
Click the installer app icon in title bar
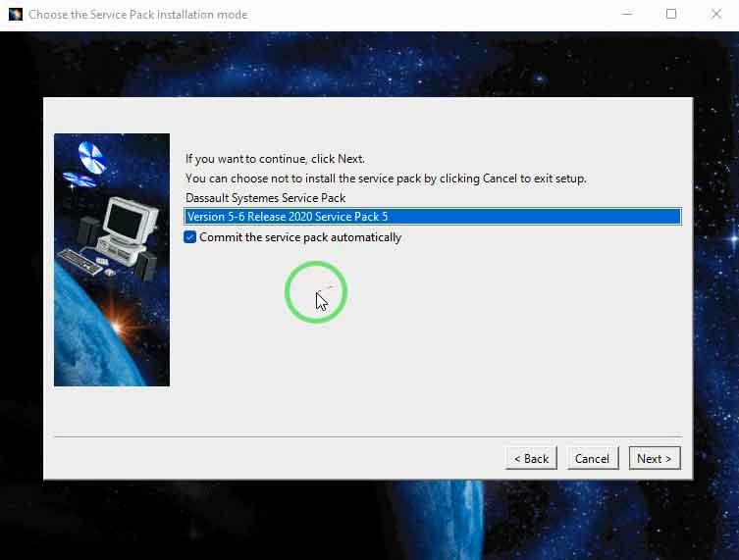(x=15, y=15)
